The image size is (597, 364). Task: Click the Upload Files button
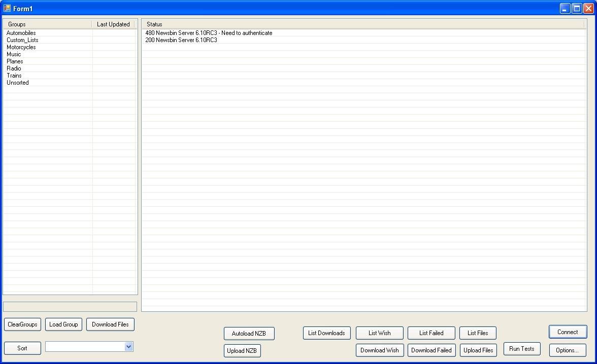tap(479, 350)
